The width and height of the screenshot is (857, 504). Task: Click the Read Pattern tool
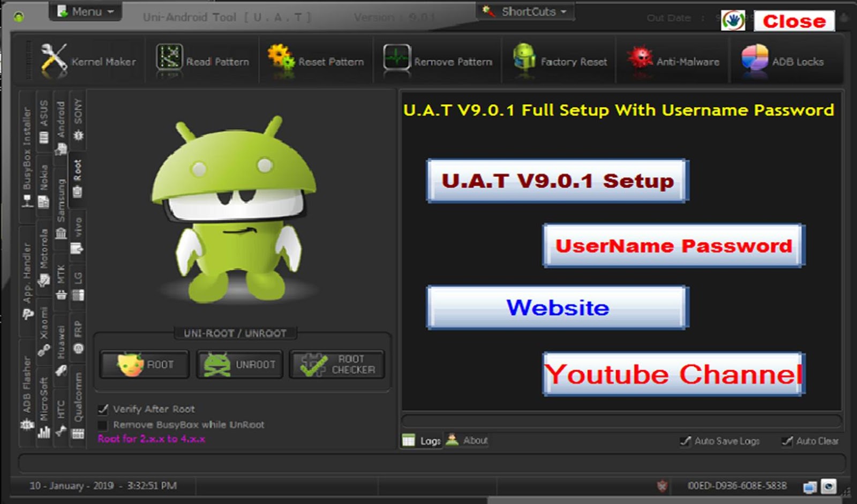pos(202,61)
